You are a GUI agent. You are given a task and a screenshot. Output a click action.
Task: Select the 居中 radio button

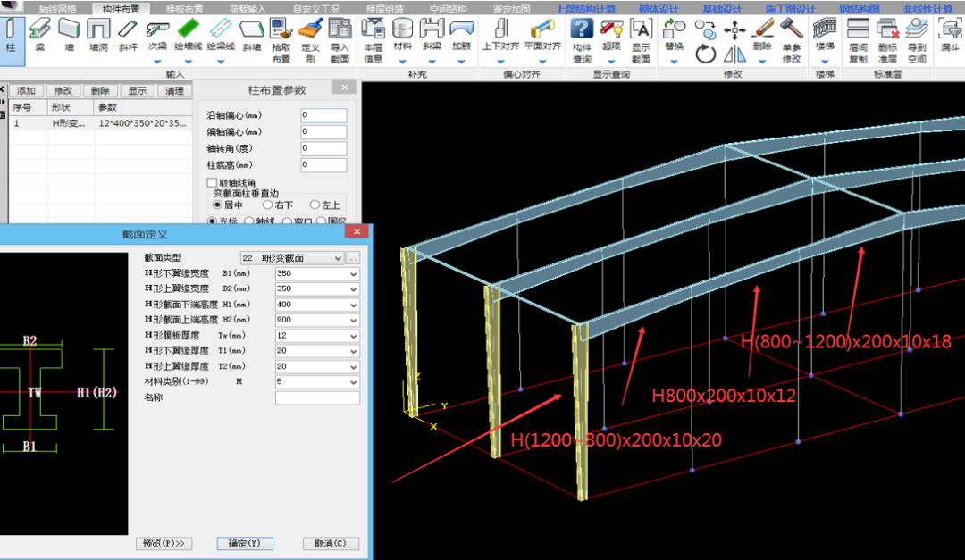click(217, 205)
